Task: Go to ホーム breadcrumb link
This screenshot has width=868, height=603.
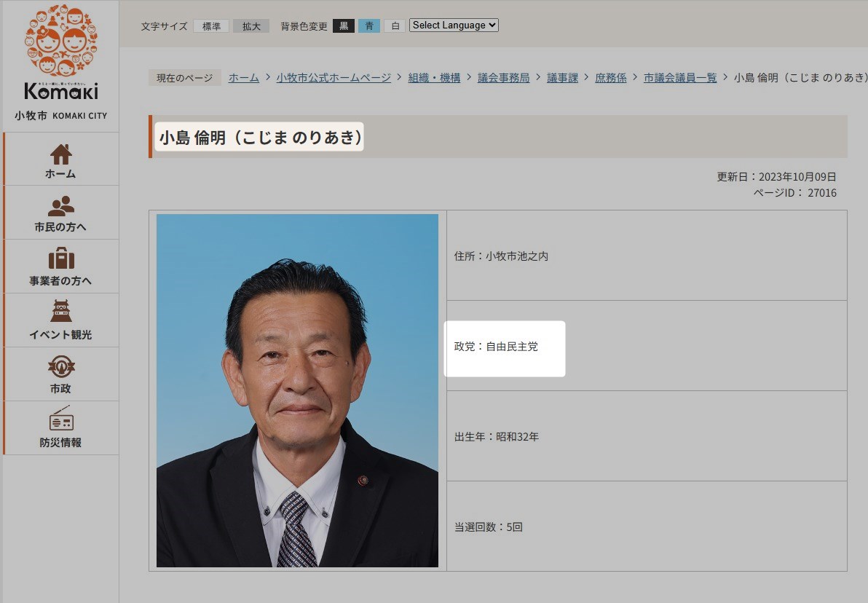Action: (x=243, y=78)
